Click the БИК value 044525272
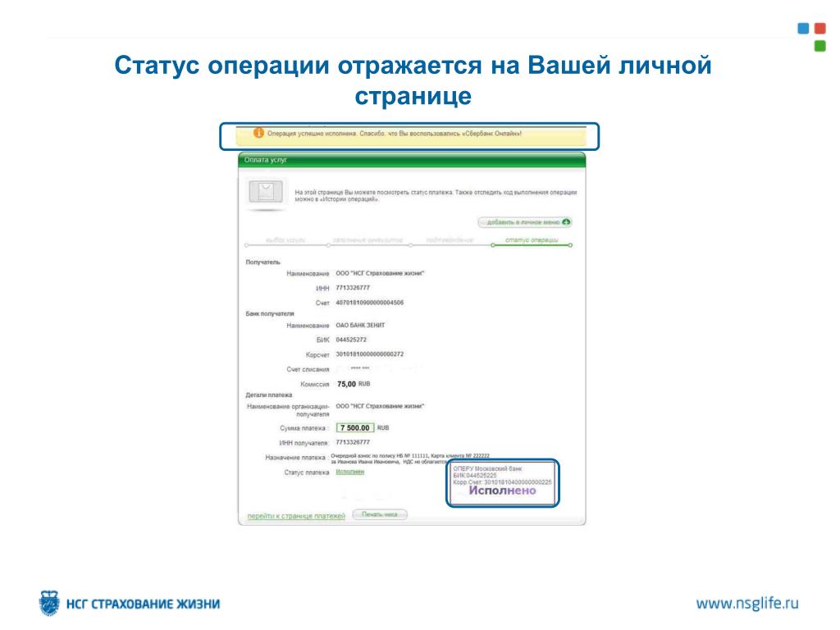 click(x=351, y=340)
